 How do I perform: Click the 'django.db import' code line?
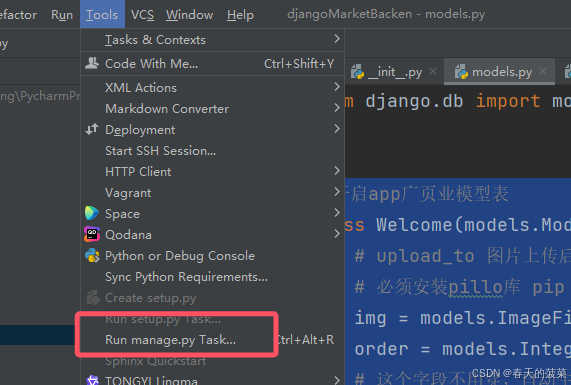(x=458, y=101)
